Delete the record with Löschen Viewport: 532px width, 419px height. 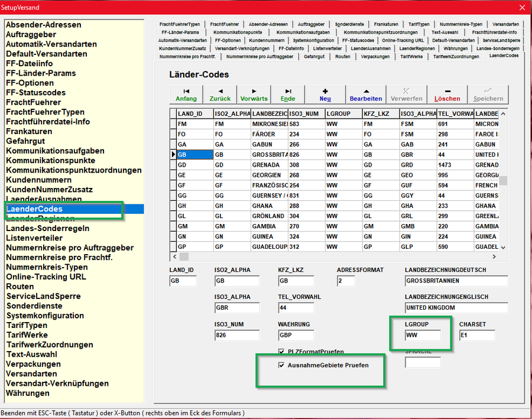point(447,95)
